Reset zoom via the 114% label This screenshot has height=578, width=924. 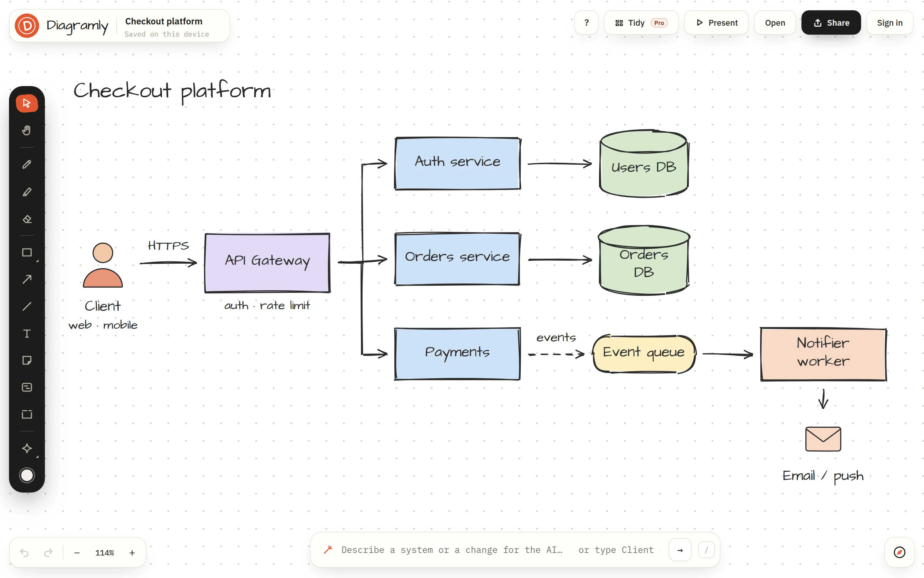click(x=105, y=553)
